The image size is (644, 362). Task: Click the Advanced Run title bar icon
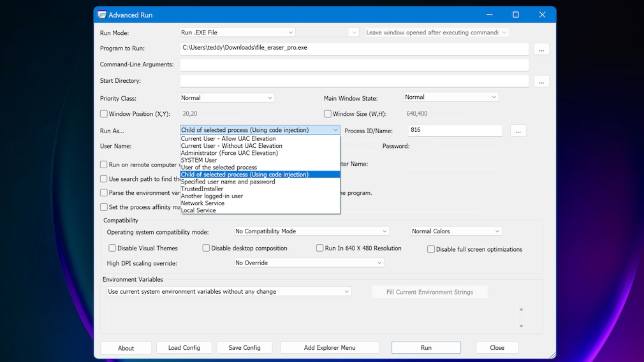tap(101, 15)
